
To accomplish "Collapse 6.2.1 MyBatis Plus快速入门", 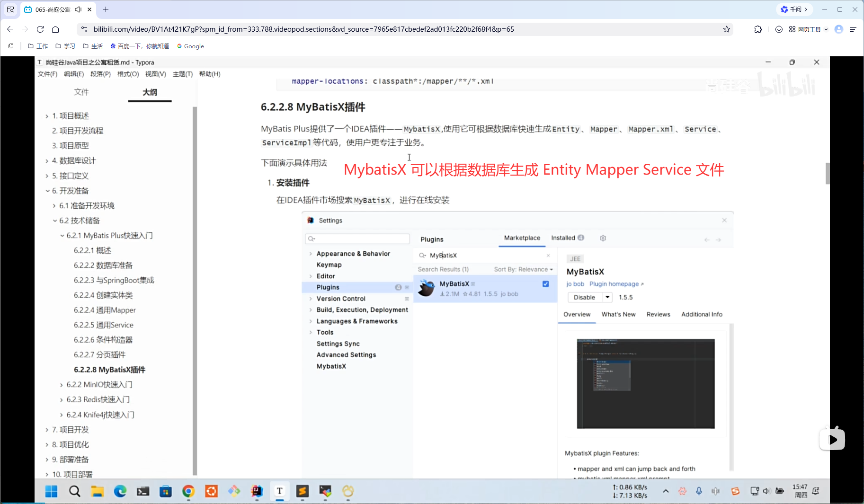I will (x=62, y=236).
